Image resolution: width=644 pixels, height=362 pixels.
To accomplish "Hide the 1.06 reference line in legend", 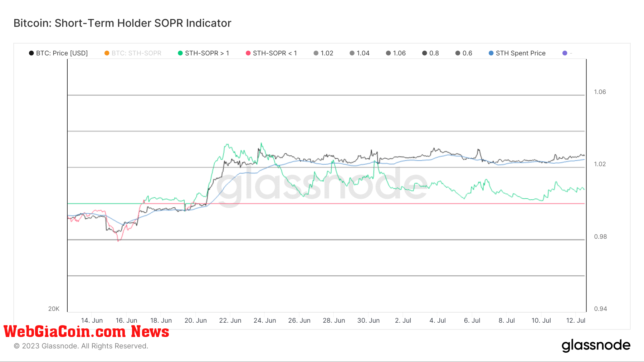I will coord(396,53).
